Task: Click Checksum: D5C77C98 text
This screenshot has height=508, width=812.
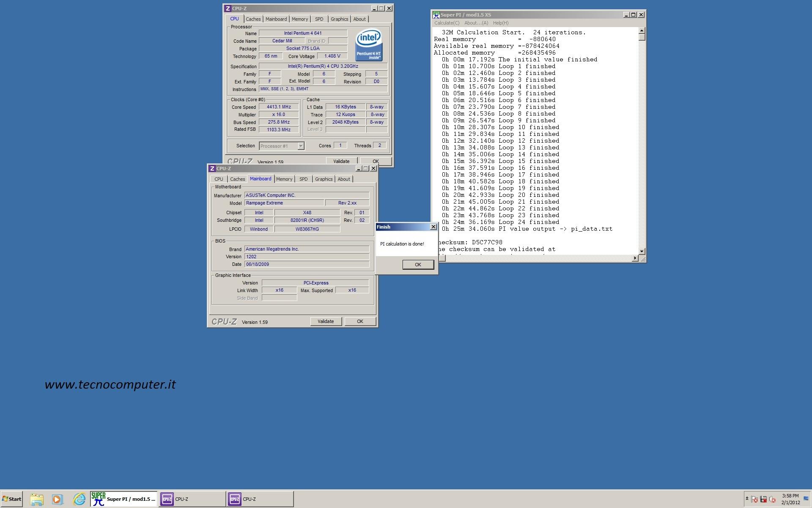Action: click(x=470, y=242)
